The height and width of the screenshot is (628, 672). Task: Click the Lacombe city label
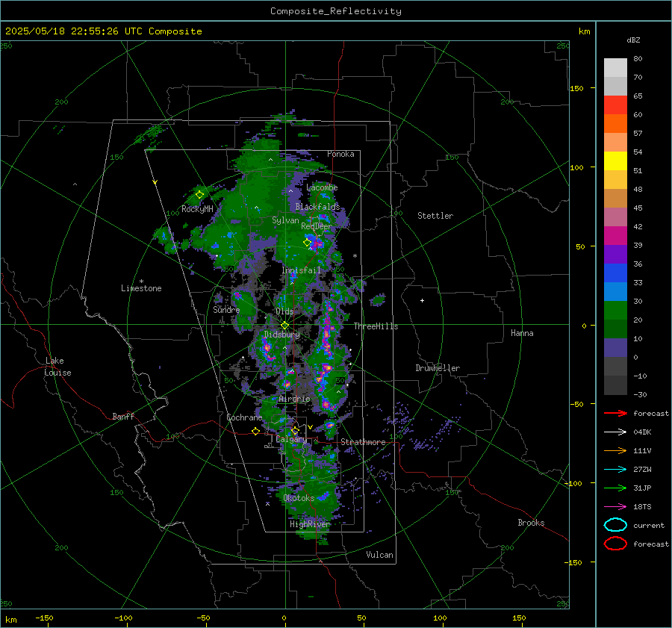322,187
